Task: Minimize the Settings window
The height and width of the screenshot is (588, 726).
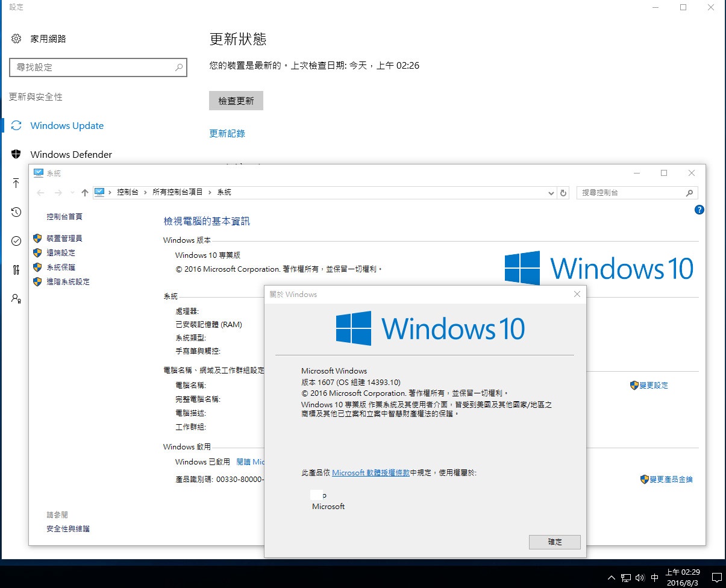Action: (656, 7)
